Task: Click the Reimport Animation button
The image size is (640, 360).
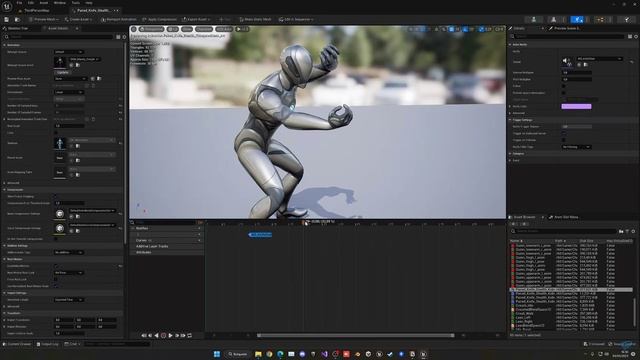Action: tap(119, 19)
